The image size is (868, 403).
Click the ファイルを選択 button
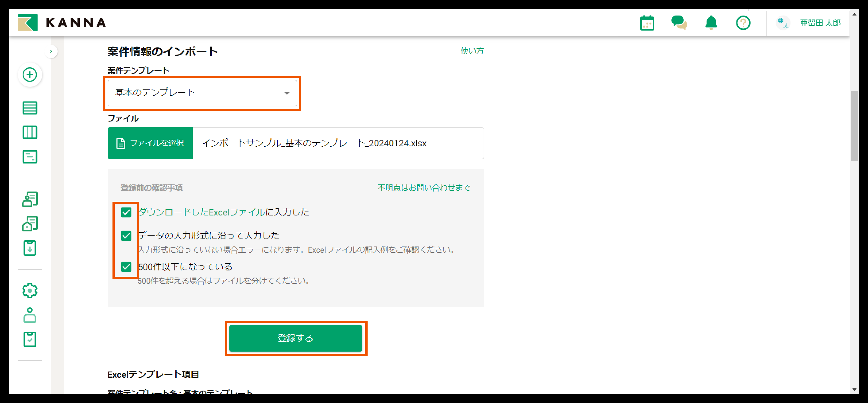pos(150,143)
